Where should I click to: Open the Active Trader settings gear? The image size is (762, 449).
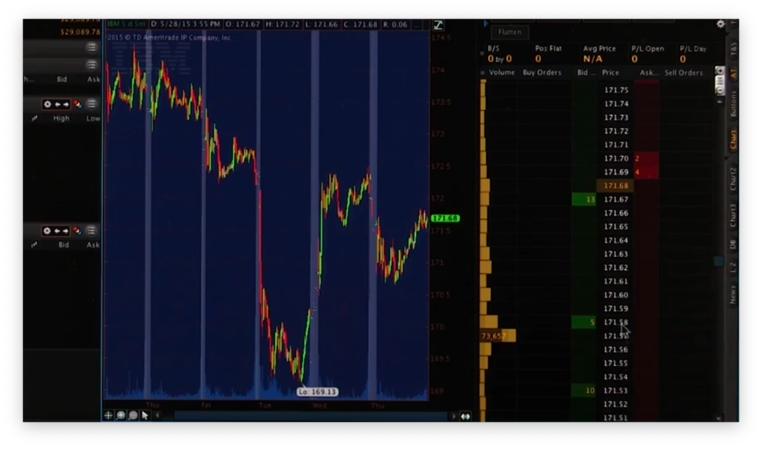point(721,24)
